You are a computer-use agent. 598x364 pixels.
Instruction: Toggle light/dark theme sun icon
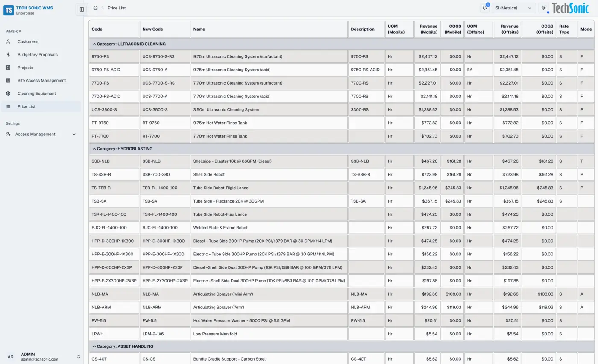[x=544, y=8]
